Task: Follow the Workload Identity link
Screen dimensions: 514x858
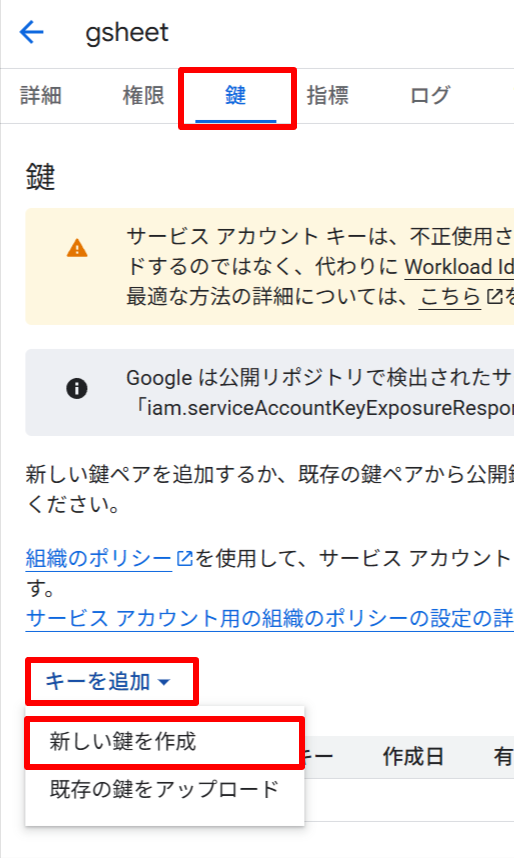Action: click(x=459, y=267)
